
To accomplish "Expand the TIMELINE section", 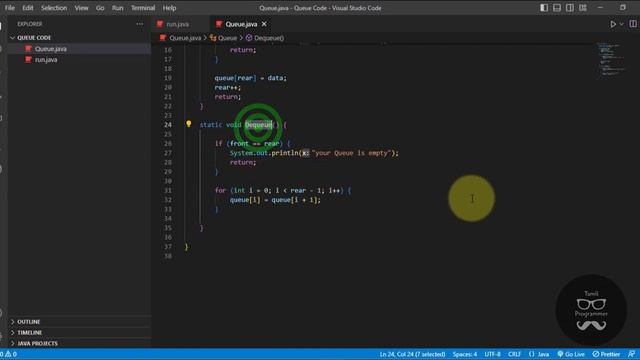I will 29,333.
